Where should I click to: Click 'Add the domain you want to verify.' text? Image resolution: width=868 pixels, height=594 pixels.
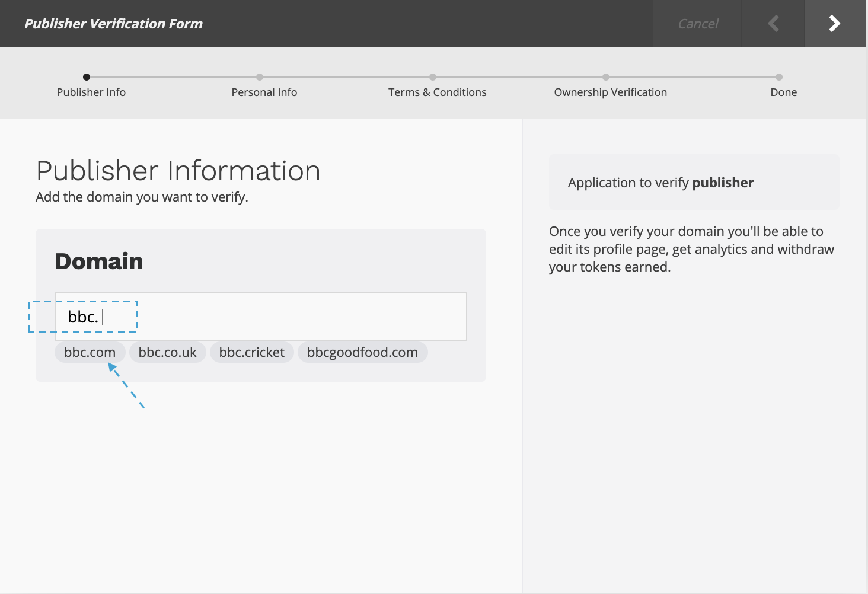click(142, 197)
